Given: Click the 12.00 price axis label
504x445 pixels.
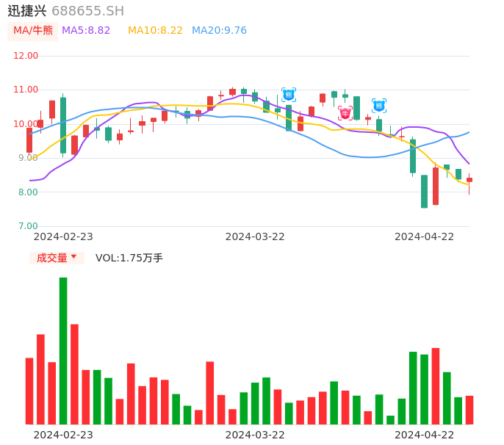Looking at the screenshot, I should [26, 56].
